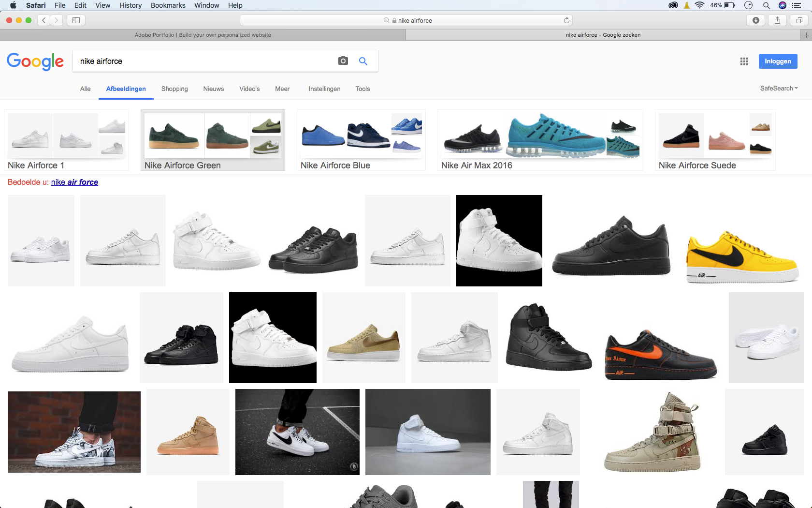
Task: Open Safari downloads button
Action: [x=756, y=20]
